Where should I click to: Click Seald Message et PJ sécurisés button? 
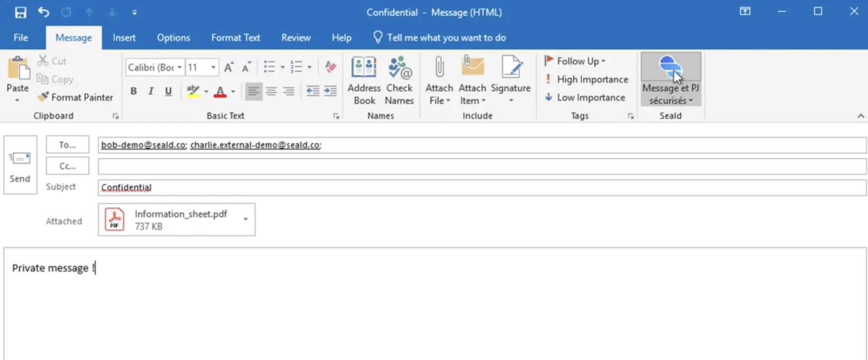pos(671,79)
